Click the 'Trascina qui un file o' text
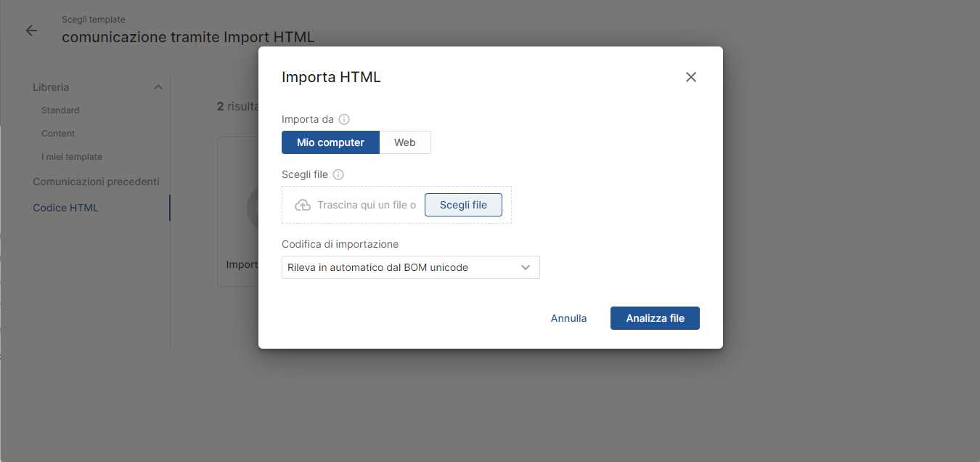 click(367, 205)
